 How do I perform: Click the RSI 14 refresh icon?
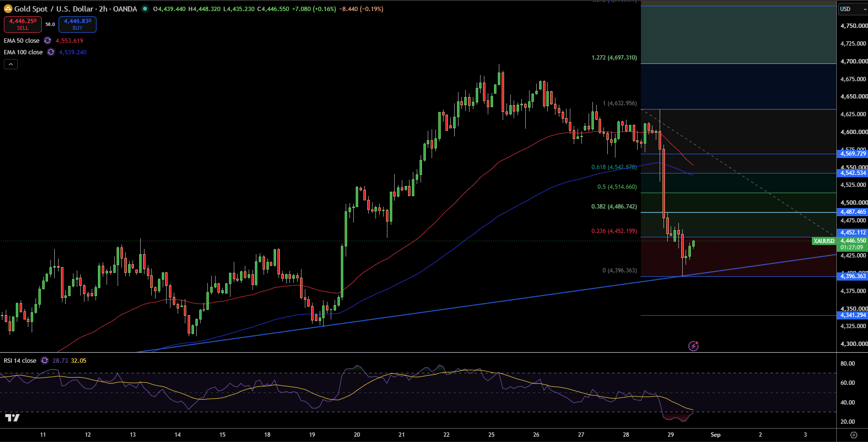pyautogui.click(x=45, y=361)
